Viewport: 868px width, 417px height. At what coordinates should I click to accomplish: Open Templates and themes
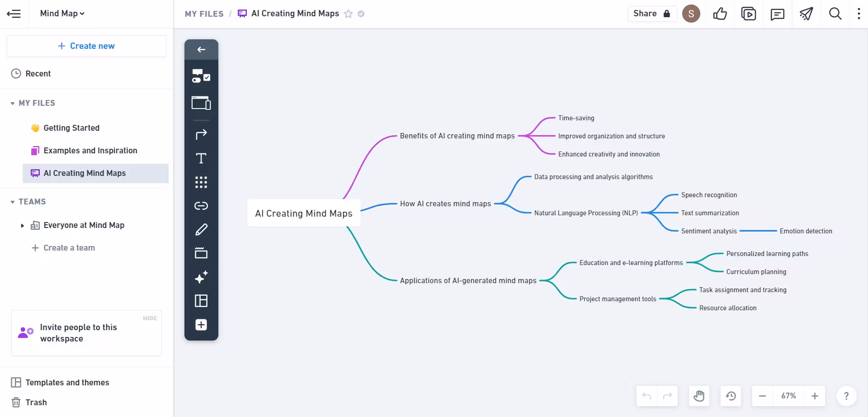click(x=67, y=383)
